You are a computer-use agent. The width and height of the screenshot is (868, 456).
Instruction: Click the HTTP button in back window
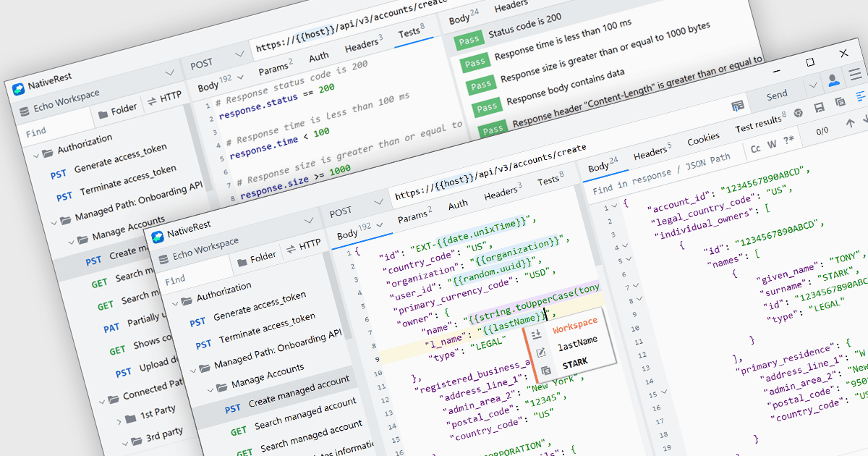[164, 97]
